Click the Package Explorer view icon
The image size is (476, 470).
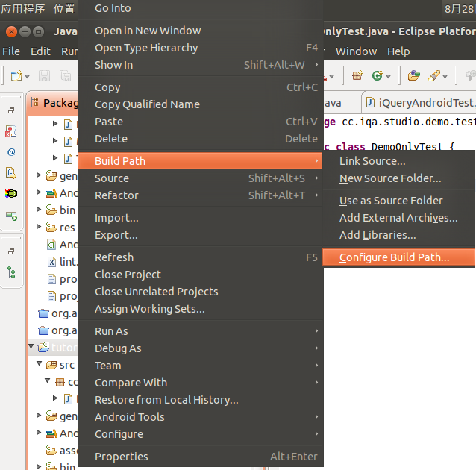(34, 102)
